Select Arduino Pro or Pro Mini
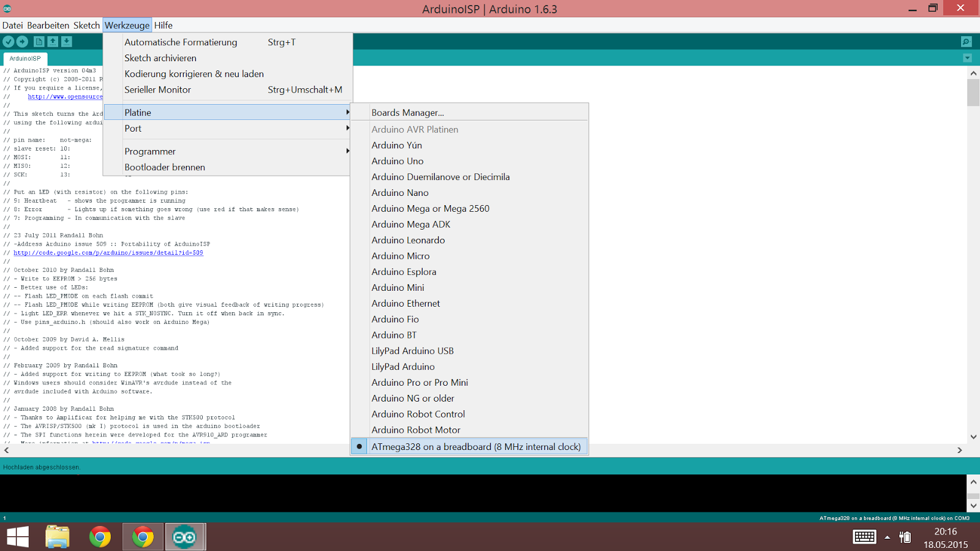The image size is (980, 551). 469,383
